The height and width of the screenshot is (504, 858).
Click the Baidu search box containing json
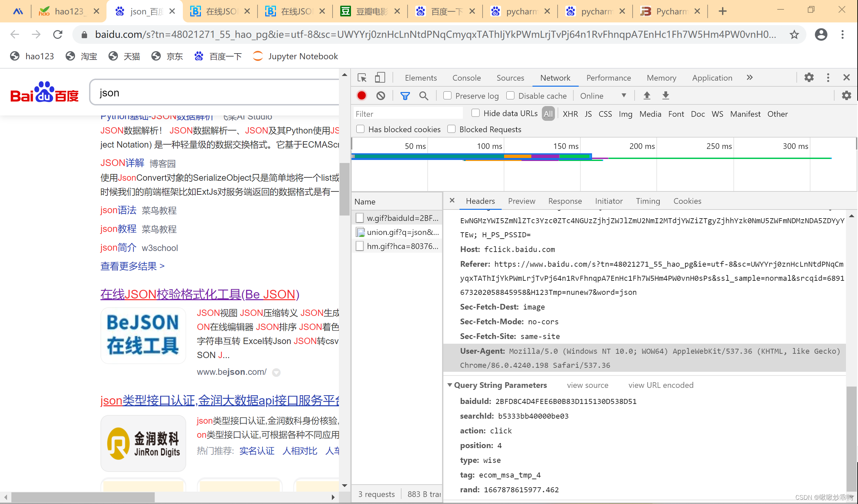point(214,93)
